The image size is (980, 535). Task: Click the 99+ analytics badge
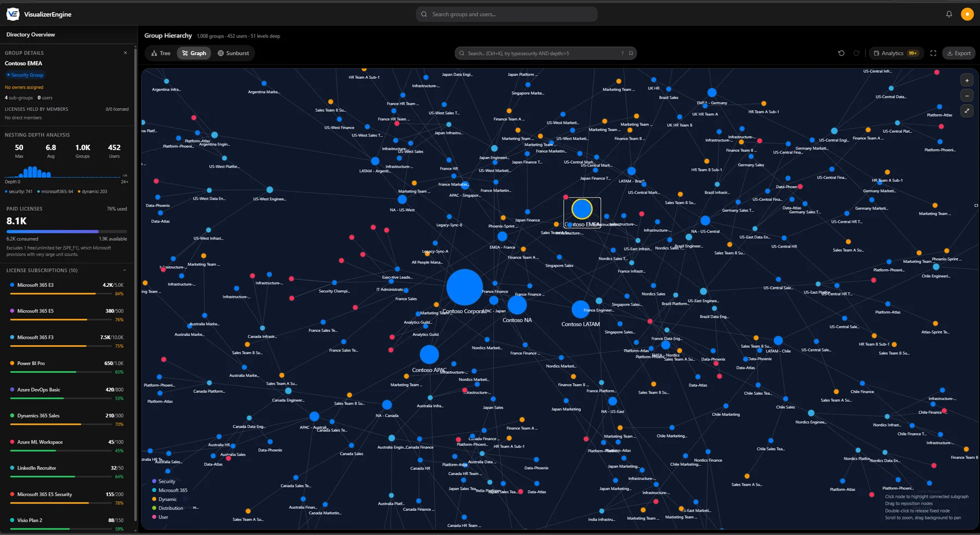coord(913,53)
